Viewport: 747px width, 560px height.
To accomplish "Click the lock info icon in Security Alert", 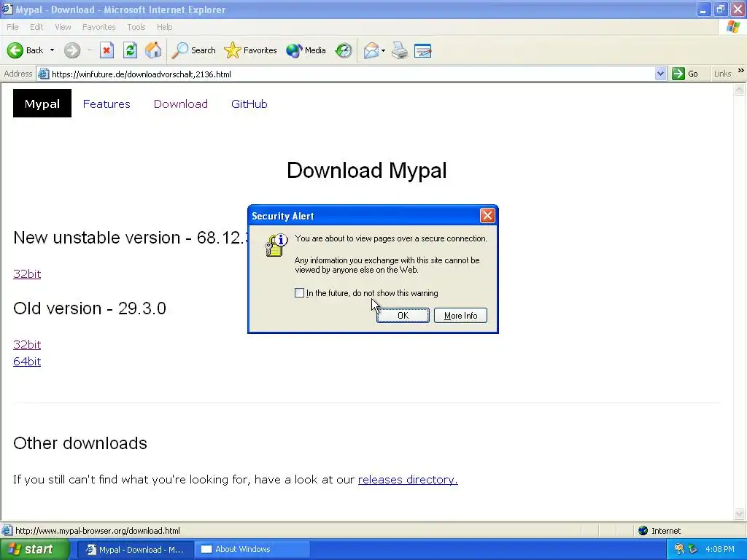I will [276, 245].
